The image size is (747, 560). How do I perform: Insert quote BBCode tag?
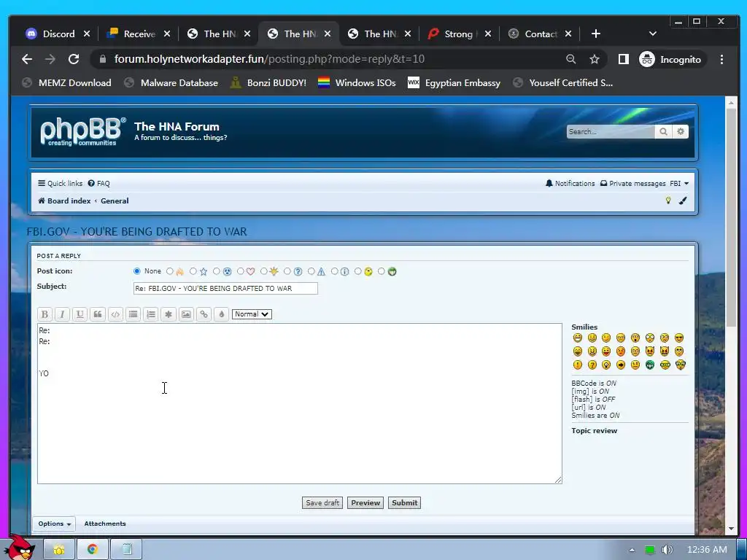98,314
